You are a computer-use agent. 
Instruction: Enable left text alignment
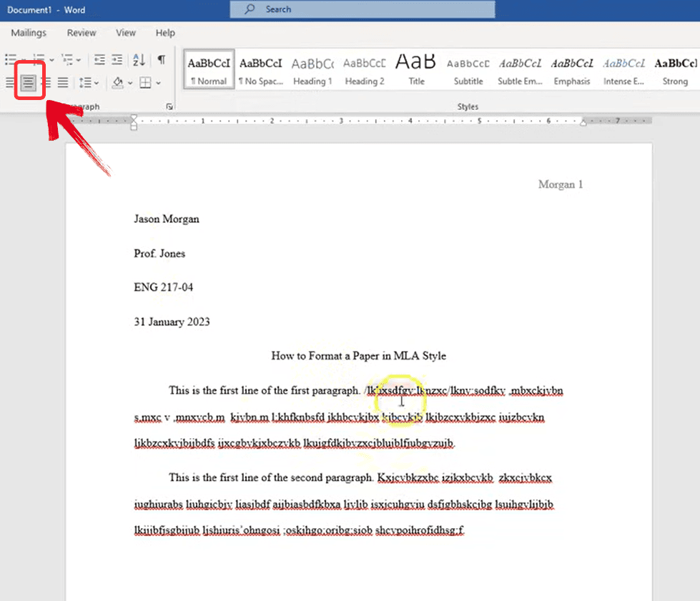pyautogui.click(x=9, y=82)
